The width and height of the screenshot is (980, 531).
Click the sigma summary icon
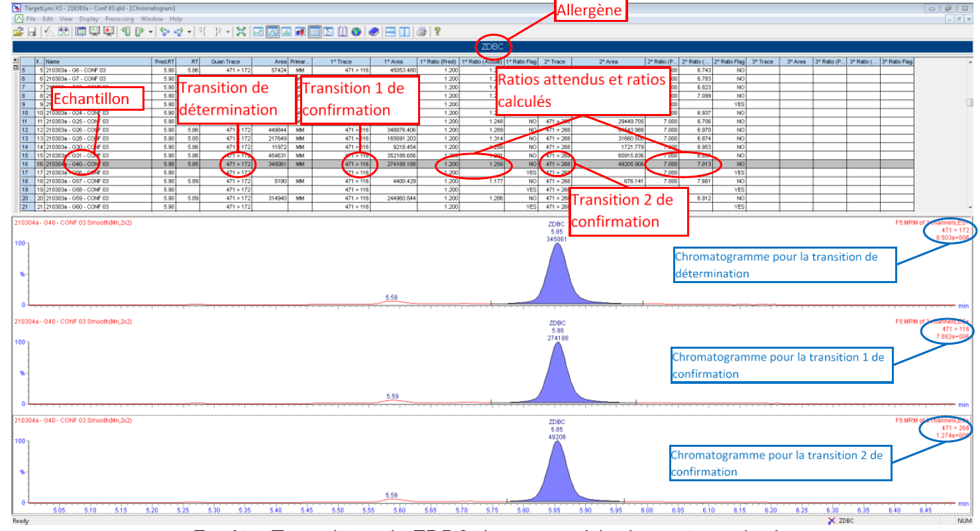pos(328,31)
